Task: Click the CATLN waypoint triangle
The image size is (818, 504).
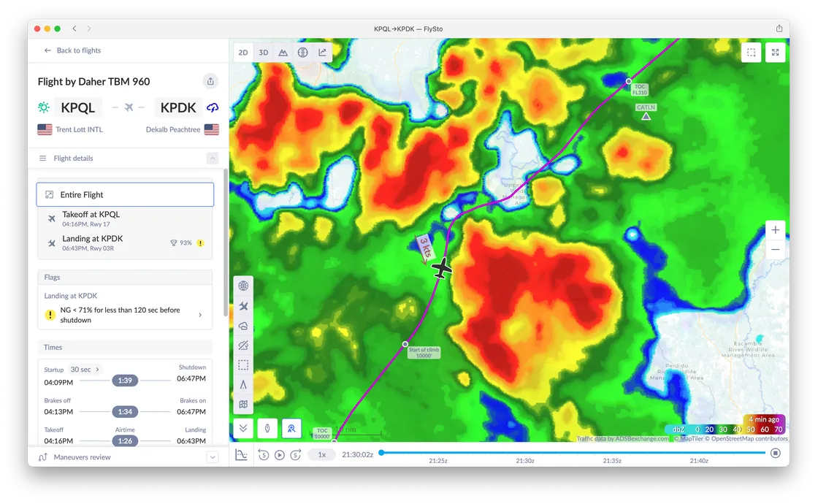Action: [646, 116]
